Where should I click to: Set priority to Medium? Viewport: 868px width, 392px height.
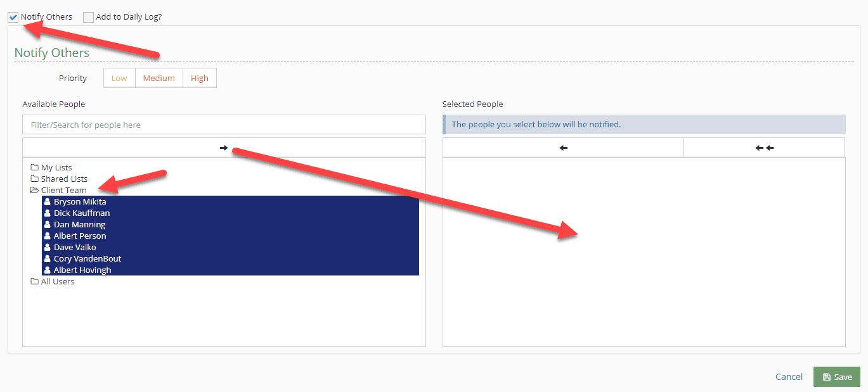pyautogui.click(x=159, y=79)
